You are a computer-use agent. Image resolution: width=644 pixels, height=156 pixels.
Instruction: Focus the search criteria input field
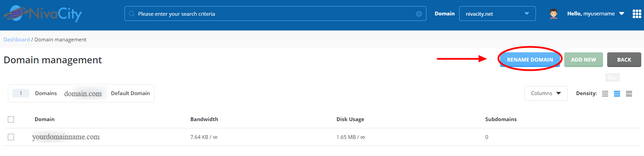click(275, 14)
